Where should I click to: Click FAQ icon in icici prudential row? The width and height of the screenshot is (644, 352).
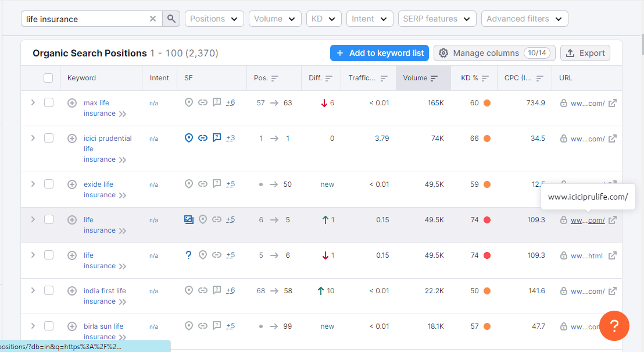(217, 138)
